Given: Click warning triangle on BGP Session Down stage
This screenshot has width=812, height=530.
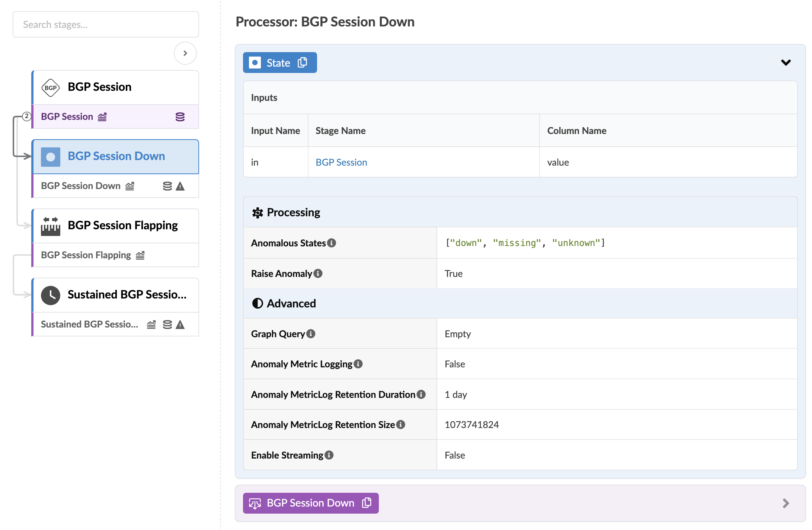Looking at the screenshot, I should click(180, 186).
